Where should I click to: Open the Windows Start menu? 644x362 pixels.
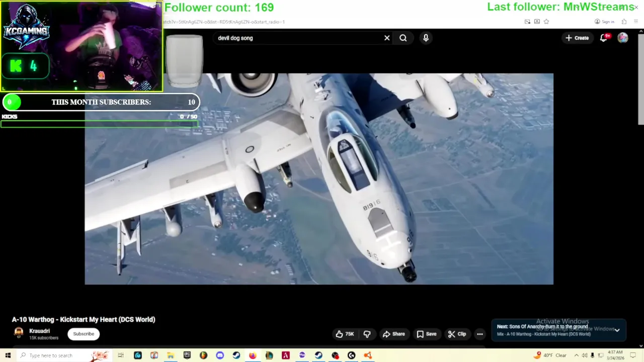point(8,355)
